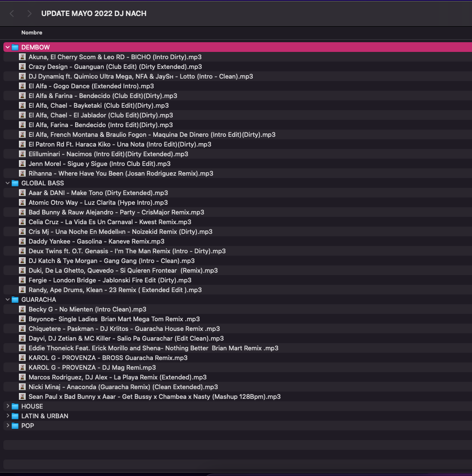472x476 pixels.
Task: Select Chiquetere Paskman Guaracha House Remix
Action: coord(124,329)
